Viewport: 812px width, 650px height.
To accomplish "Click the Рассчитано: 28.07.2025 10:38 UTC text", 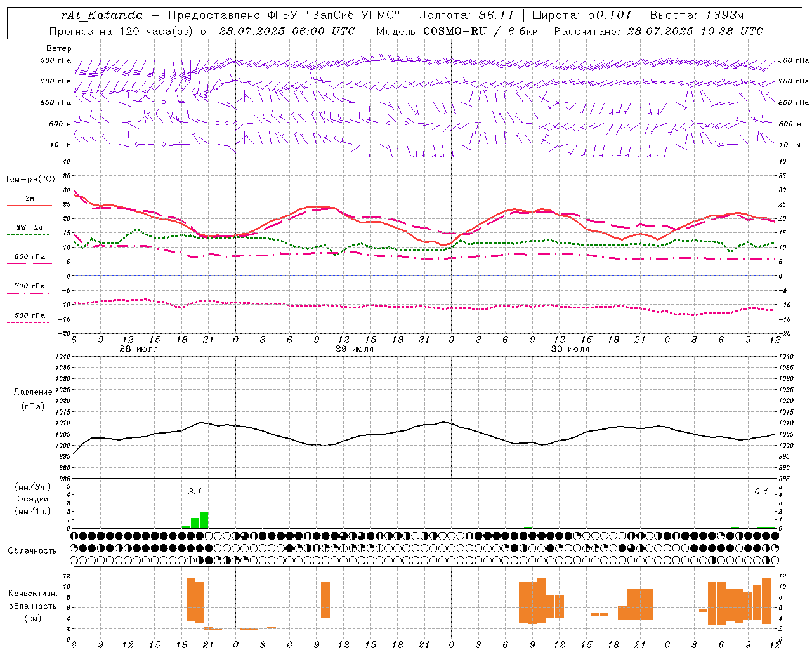I will [658, 31].
